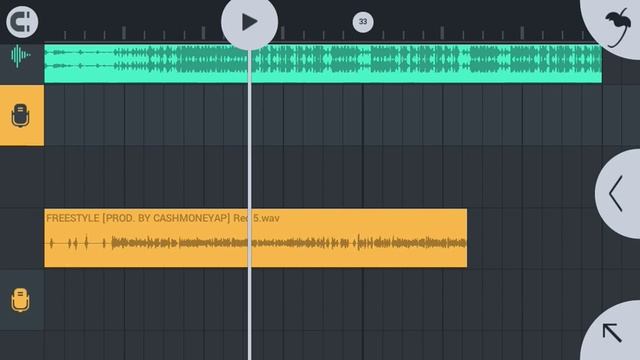640x360 pixels.
Task: Select the FREESTYLE Rec 5.wav orange clip
Action: 256,238
